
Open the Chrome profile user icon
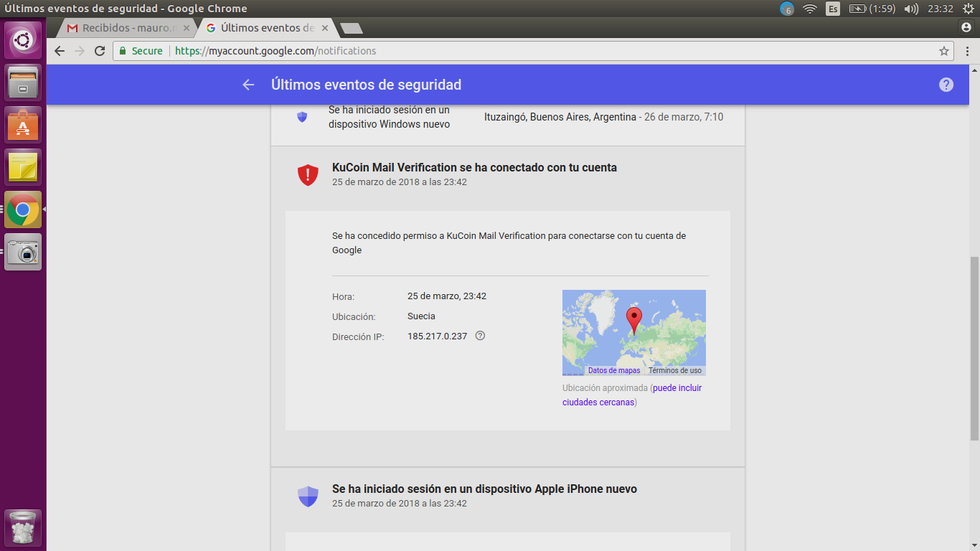point(966,27)
